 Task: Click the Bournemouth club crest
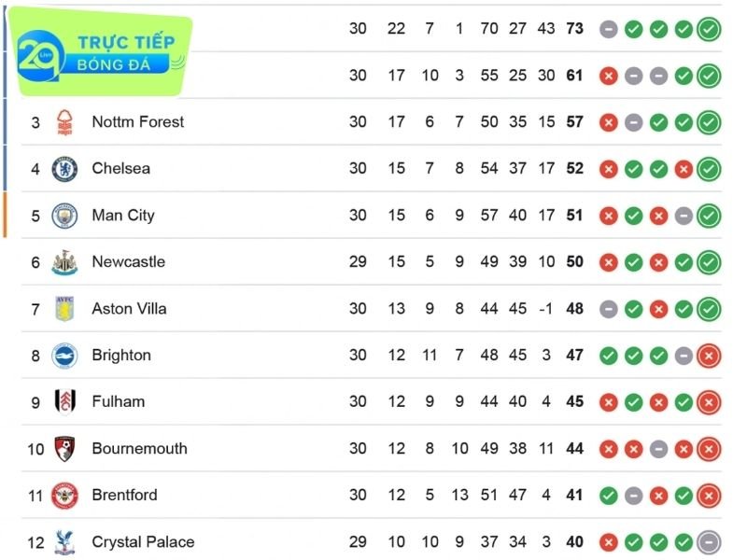pos(64,449)
